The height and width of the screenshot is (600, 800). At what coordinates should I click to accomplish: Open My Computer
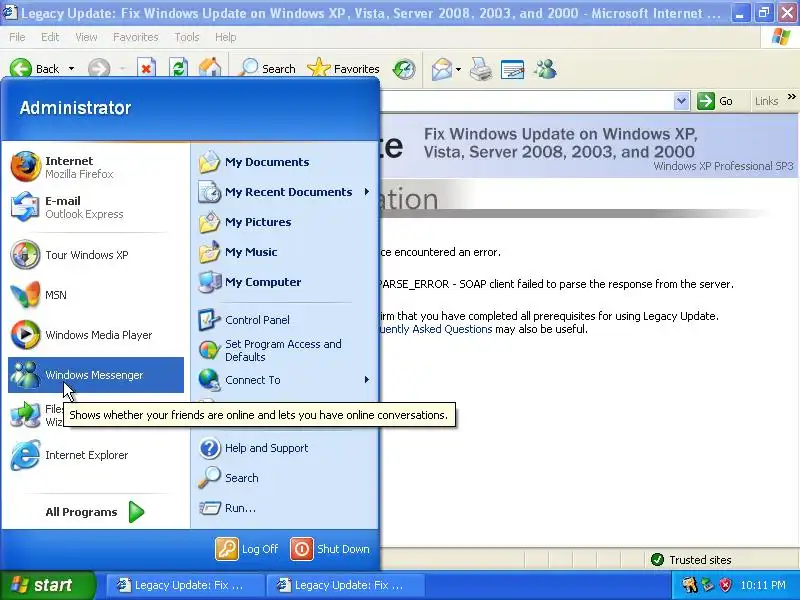tap(285, 282)
